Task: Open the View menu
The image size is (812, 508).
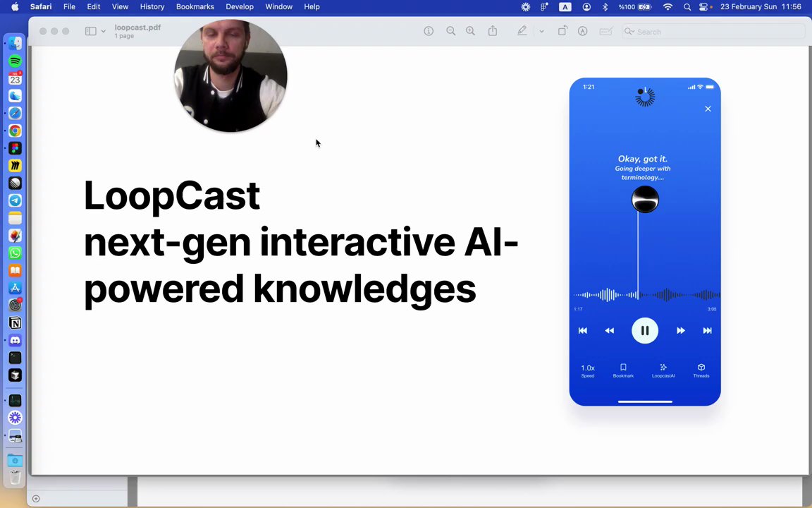Action: pos(120,7)
